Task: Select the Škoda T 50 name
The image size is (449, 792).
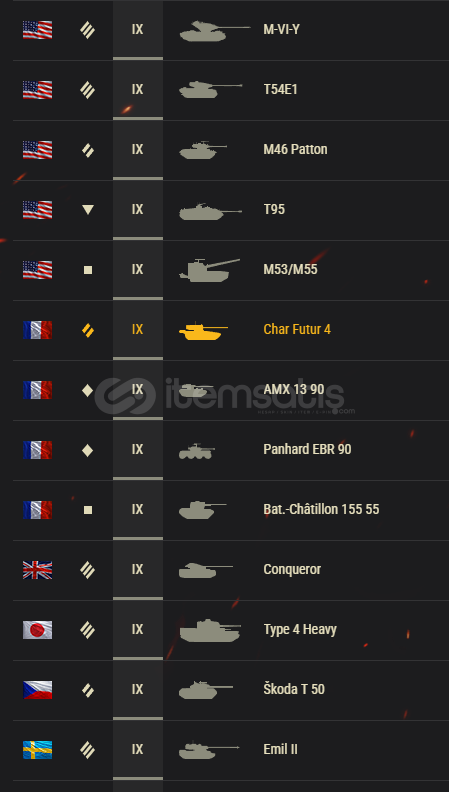Action: click(x=294, y=689)
